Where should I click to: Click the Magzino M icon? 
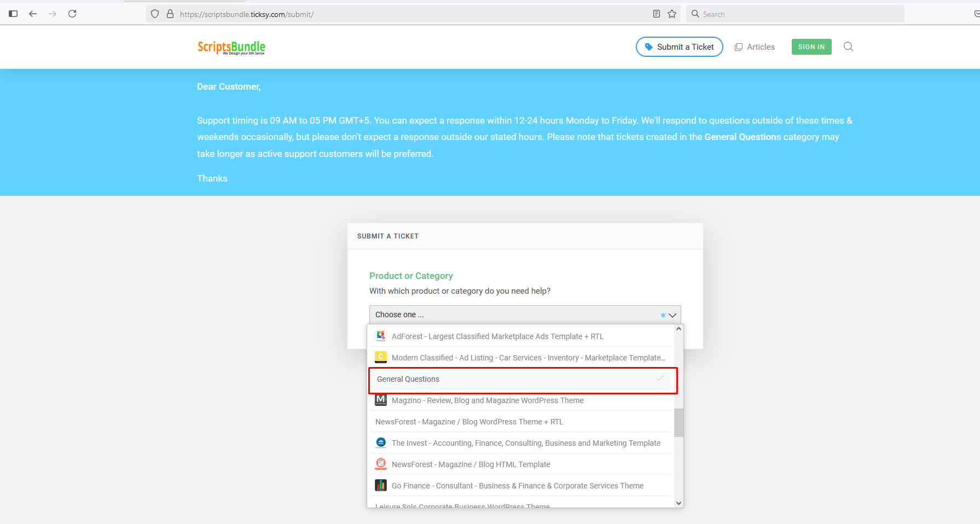[x=381, y=400]
